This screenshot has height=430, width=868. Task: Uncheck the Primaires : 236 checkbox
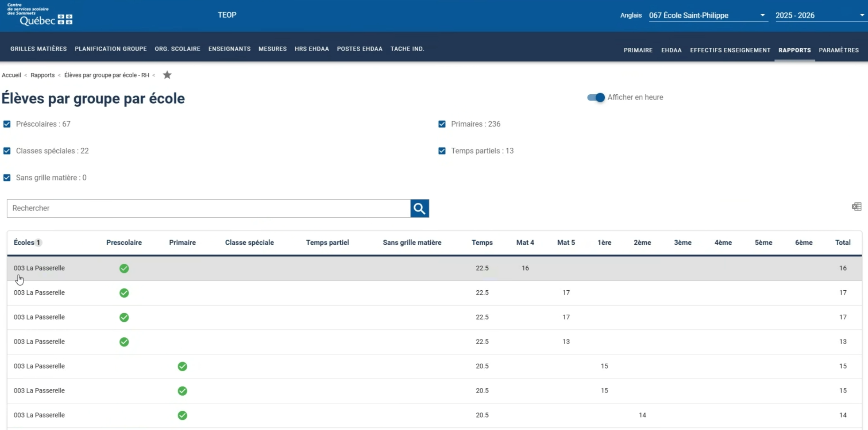click(x=442, y=124)
